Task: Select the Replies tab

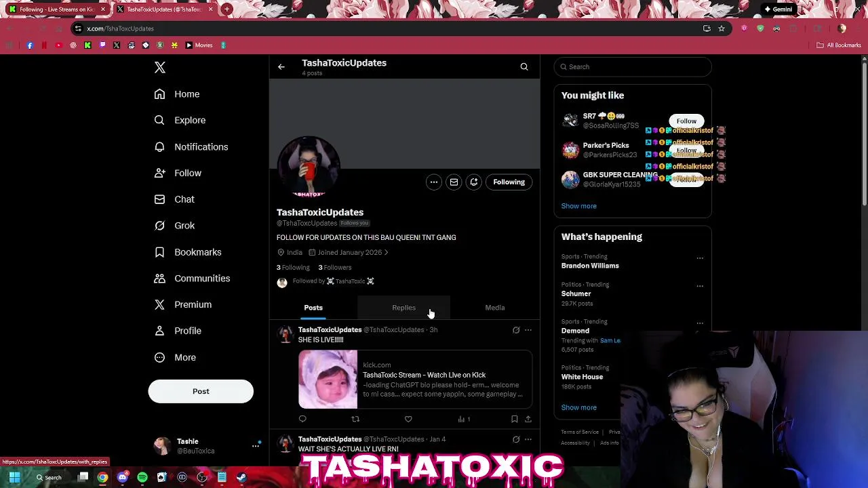Action: point(403,308)
